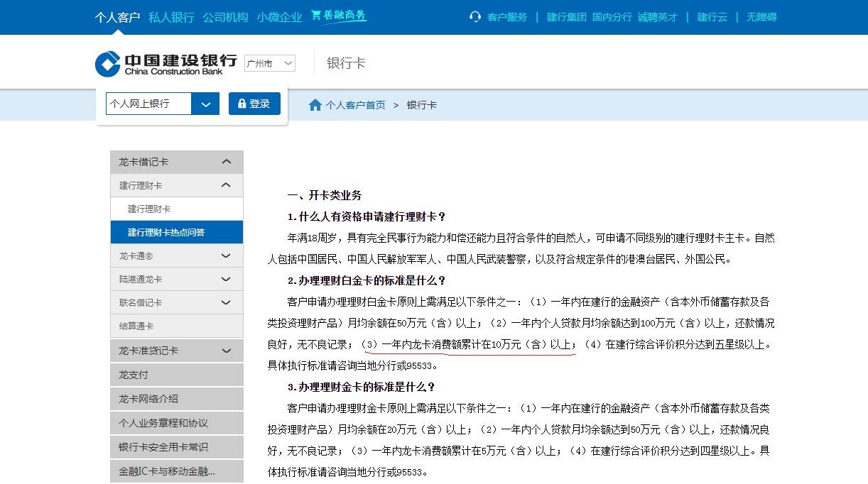Open 龙支付 sidebar menu

(177, 375)
